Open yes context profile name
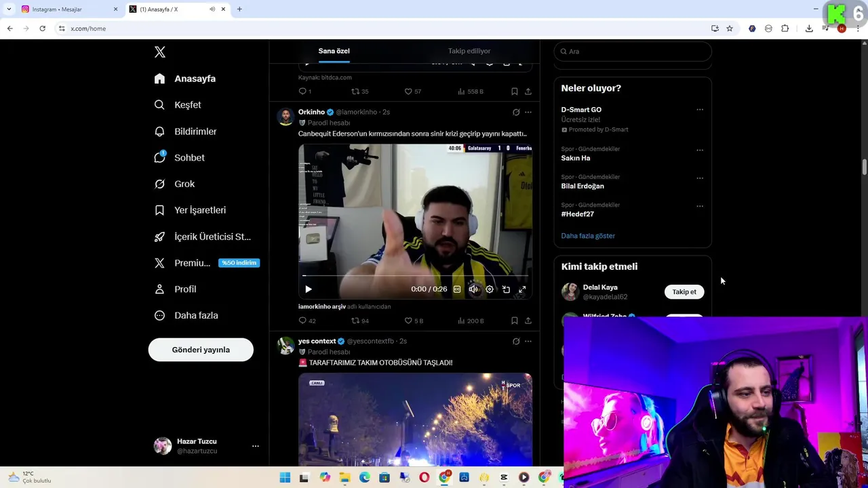The image size is (868, 488). tap(317, 341)
